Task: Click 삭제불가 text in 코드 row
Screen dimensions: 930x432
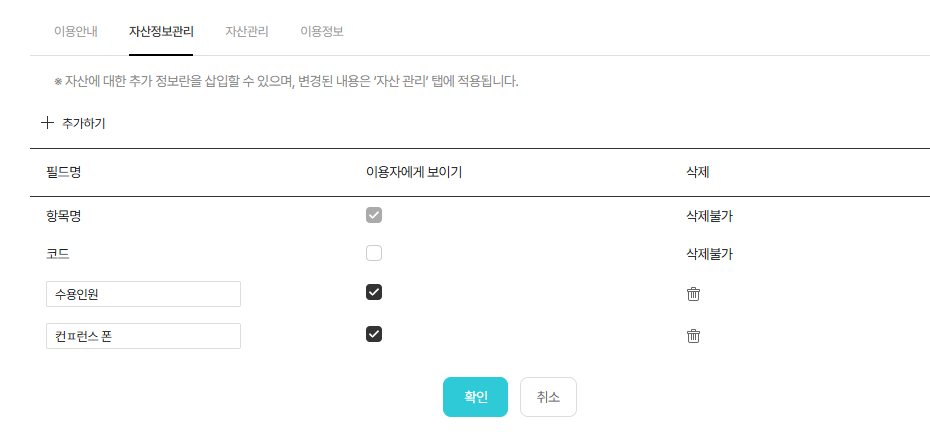Action: coord(716,254)
